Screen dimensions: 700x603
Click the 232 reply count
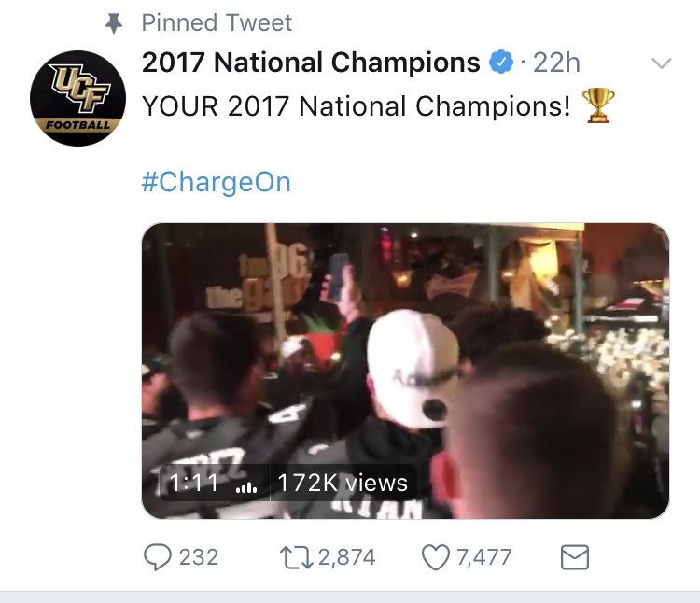199,557
